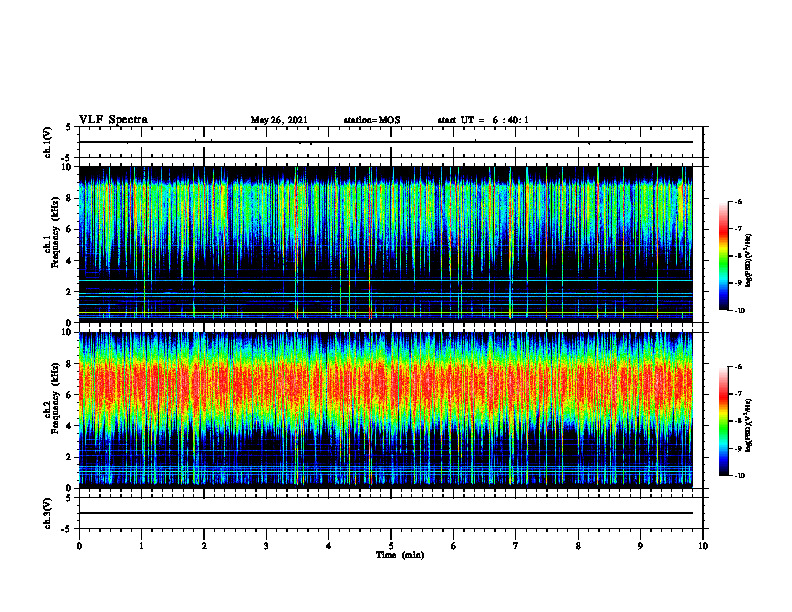Image resolution: width=792 pixels, height=612 pixels.
Task: Click the ch.1 spectrogram color scale bar
Action: [723, 256]
